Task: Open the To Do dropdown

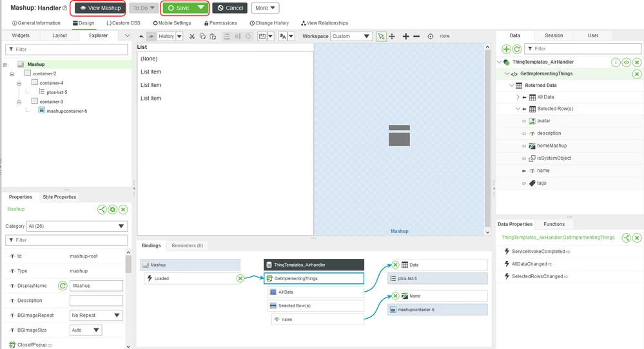Action: click(x=143, y=8)
